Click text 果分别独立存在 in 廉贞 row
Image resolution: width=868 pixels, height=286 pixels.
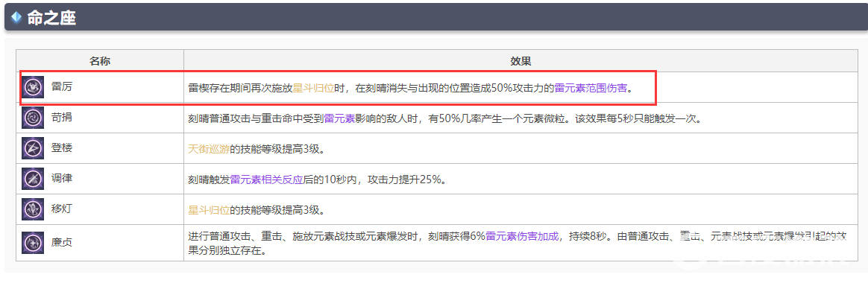pyautogui.click(x=227, y=250)
